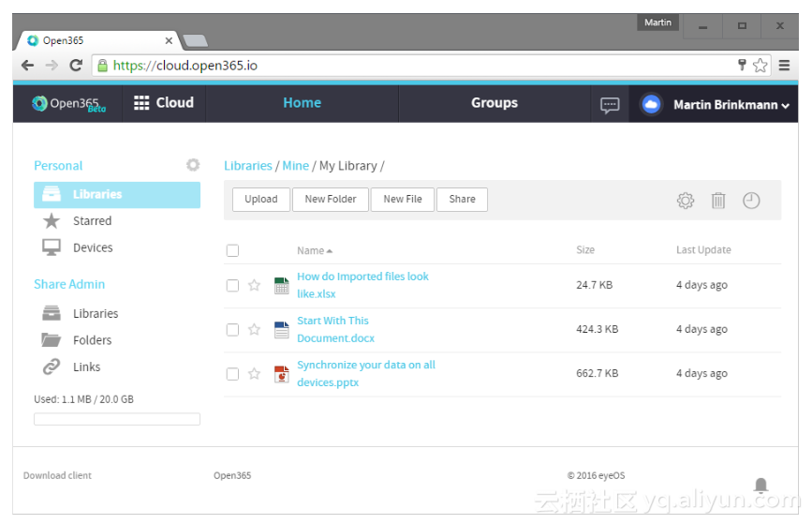Click the Martin profile badge in title bar
Screen dimensions: 812x524
[657, 22]
